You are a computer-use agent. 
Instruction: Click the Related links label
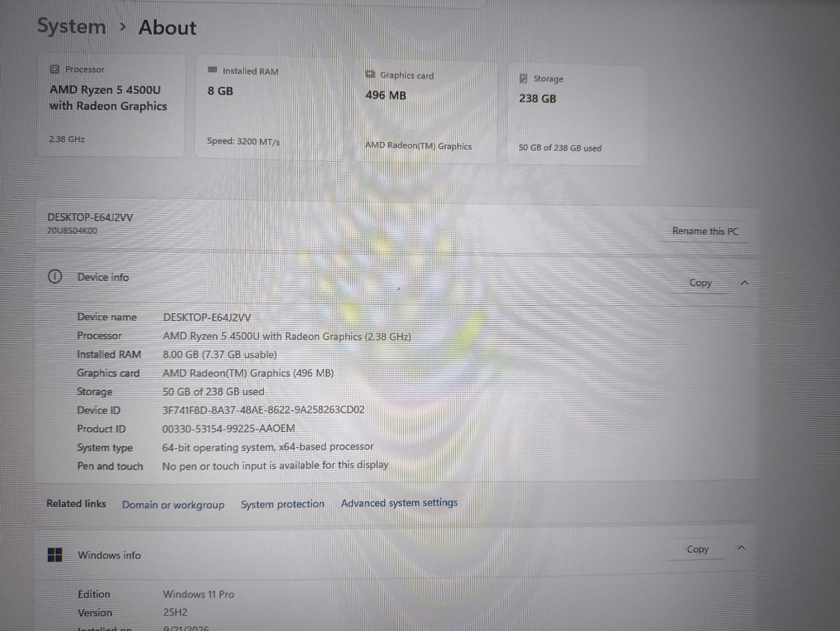[x=76, y=503]
